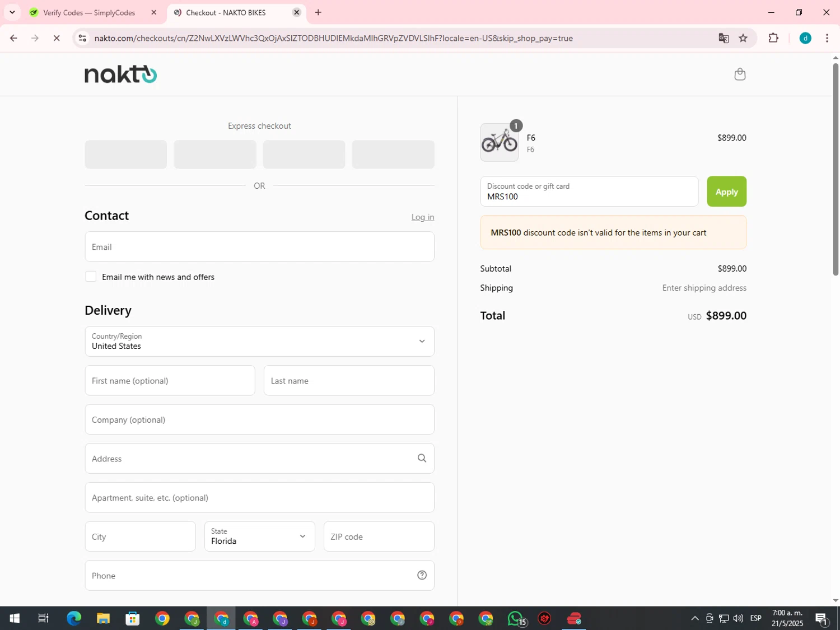The height and width of the screenshot is (630, 840).
Task: Open the Windows Start menu
Action: coord(15,618)
